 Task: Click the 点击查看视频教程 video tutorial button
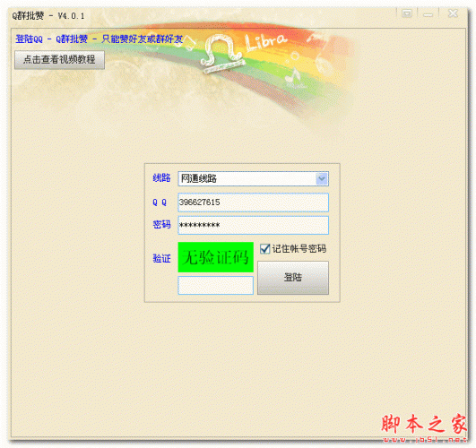point(59,60)
